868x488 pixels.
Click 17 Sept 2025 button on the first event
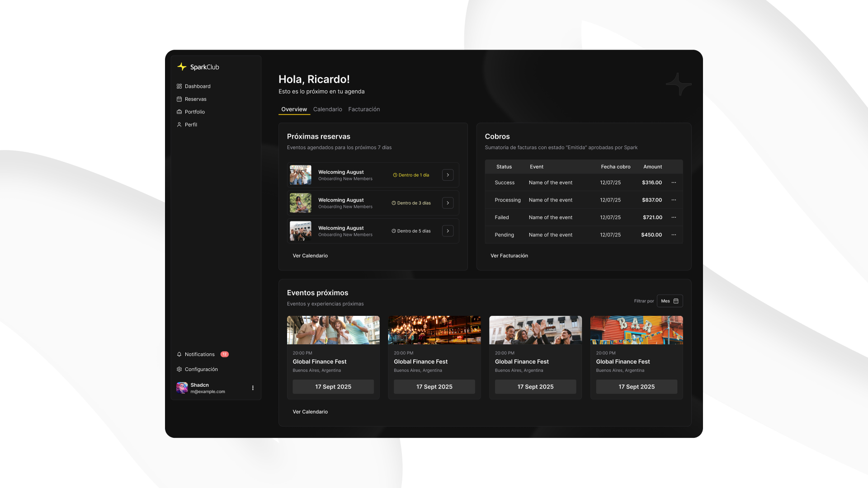tap(333, 387)
